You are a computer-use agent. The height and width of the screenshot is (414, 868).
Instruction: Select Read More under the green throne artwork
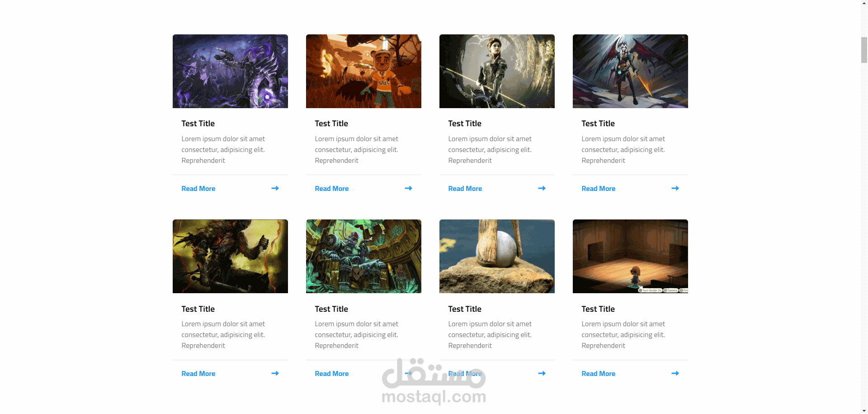point(331,374)
